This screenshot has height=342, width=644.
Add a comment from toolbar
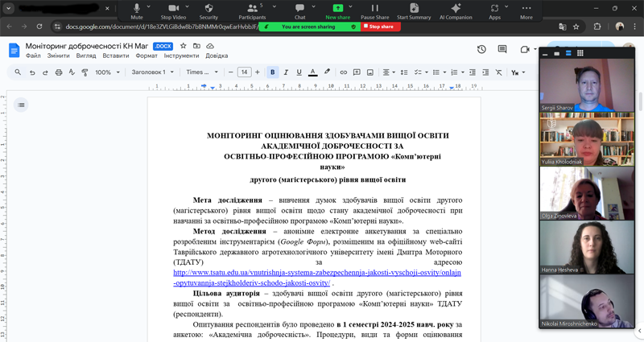[x=357, y=72]
